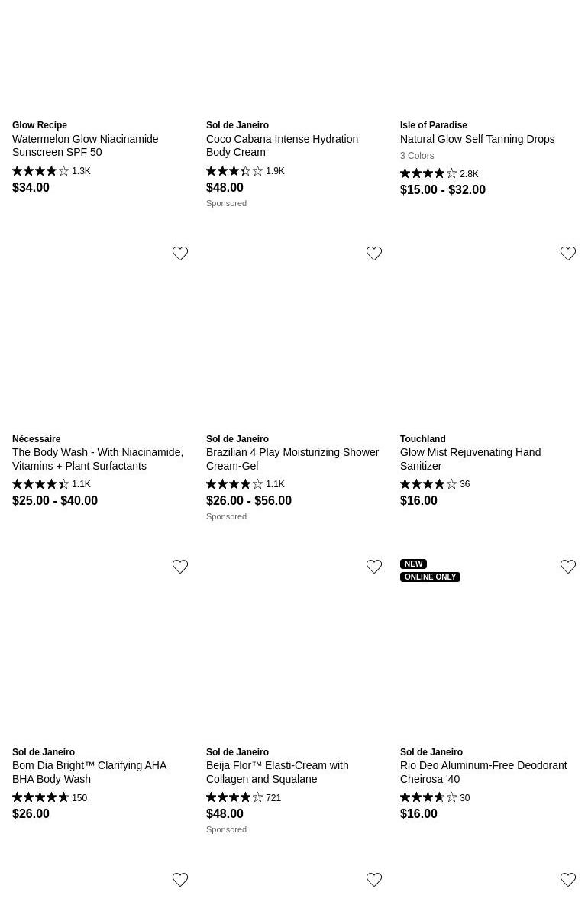Click the 3 Colors label on Tanning Drops
Image resolution: width=588 pixels, height=905 pixels.
tap(417, 156)
